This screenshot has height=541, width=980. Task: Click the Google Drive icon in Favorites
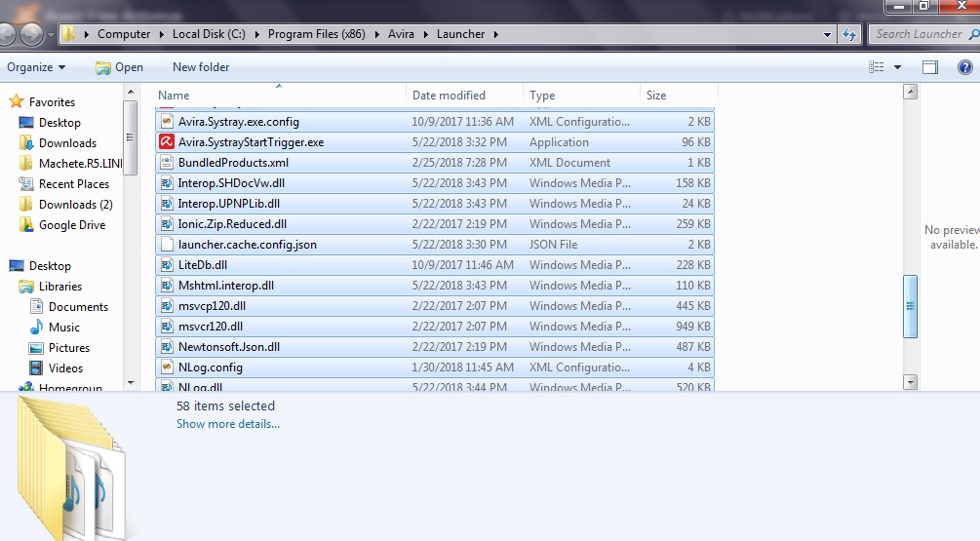[x=26, y=225]
